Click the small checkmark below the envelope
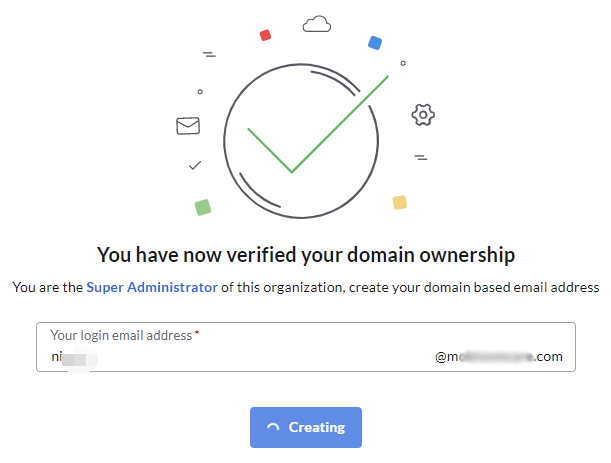Image resolution: width=611 pixels, height=463 pixels. click(x=195, y=164)
